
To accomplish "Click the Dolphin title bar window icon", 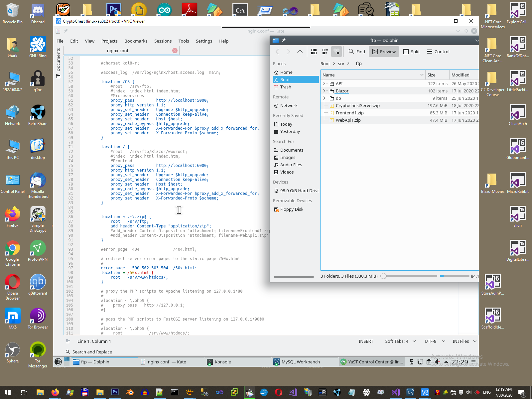I will click(x=276, y=40).
